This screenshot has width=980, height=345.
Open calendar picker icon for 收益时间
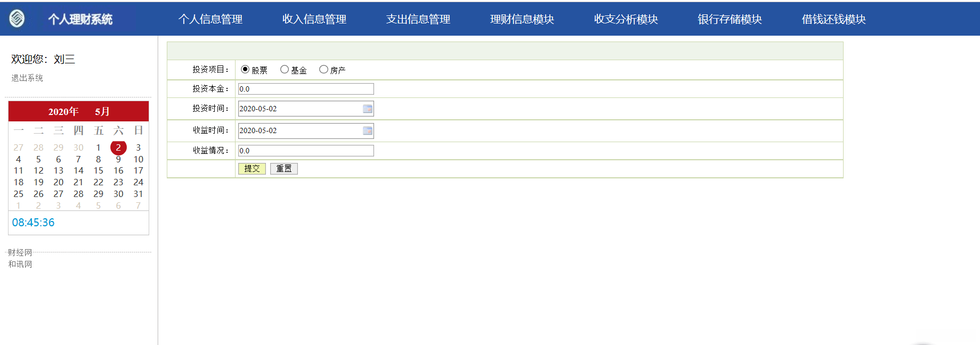368,130
